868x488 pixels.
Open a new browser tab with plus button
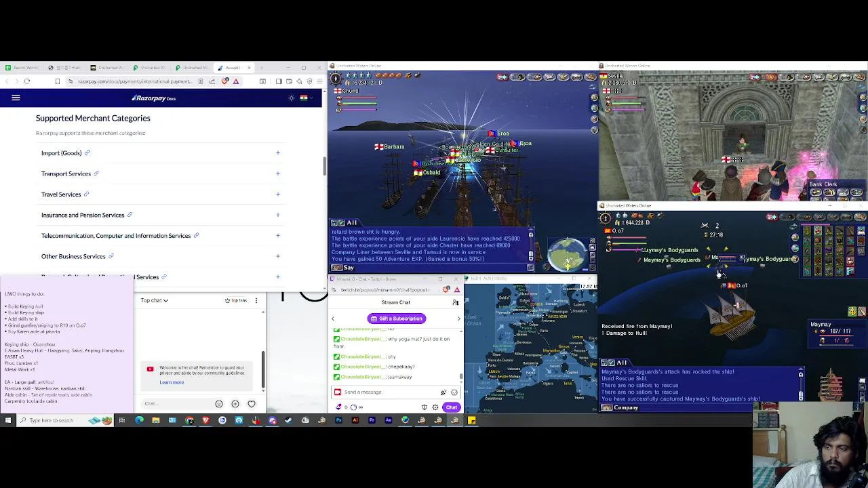262,68
